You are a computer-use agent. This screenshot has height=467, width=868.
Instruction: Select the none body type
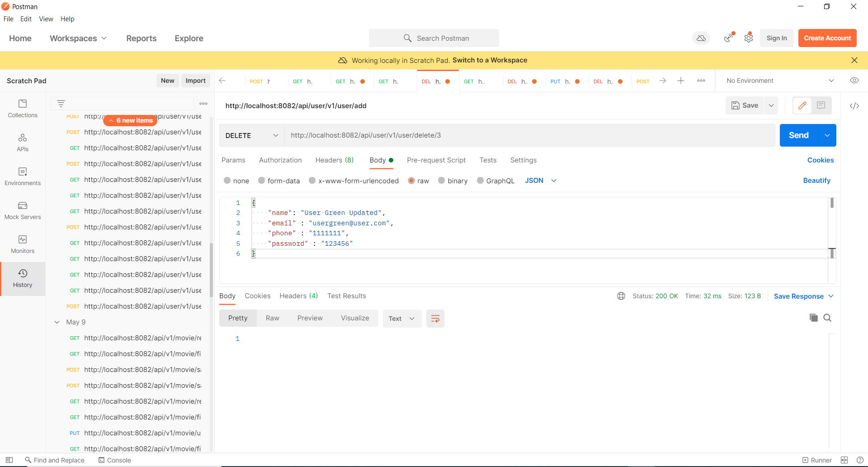(227, 181)
